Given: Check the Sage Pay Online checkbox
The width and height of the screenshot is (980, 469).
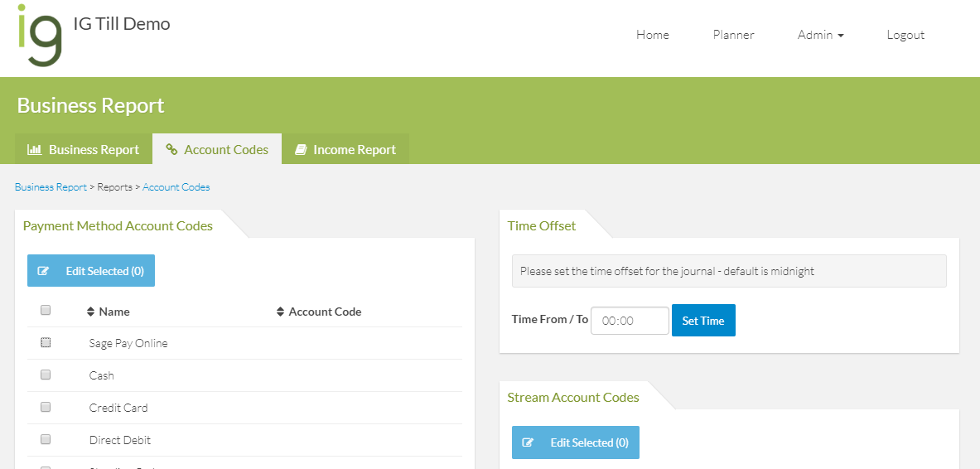Looking at the screenshot, I should point(46,342).
